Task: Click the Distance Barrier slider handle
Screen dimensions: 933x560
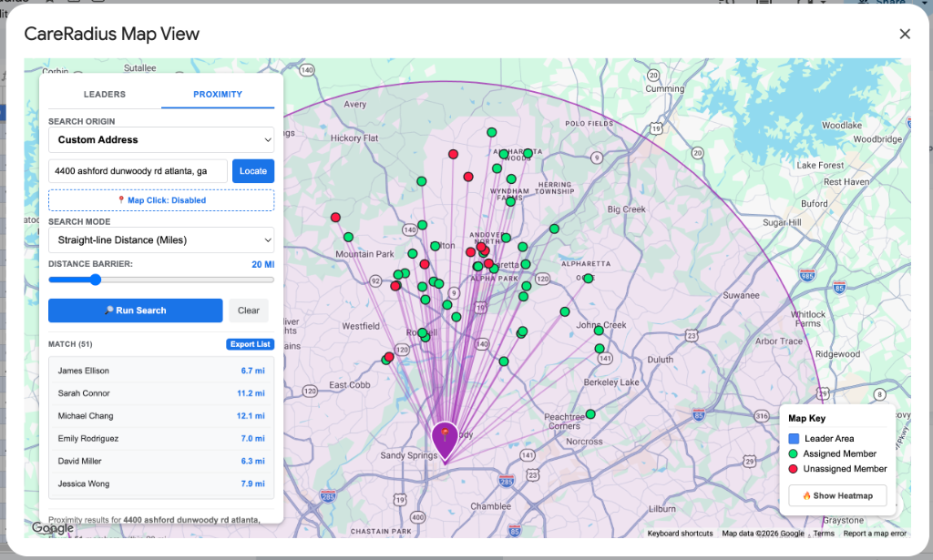Action: [x=95, y=280]
